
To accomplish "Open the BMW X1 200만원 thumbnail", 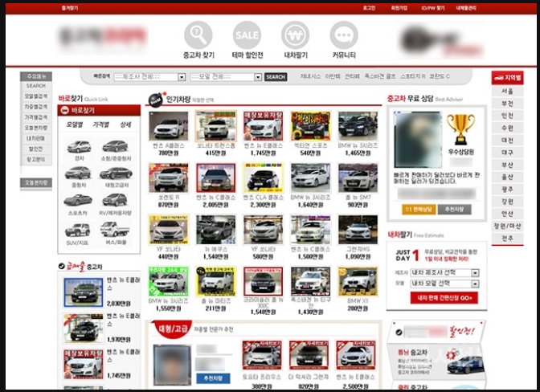I will tap(358, 281).
